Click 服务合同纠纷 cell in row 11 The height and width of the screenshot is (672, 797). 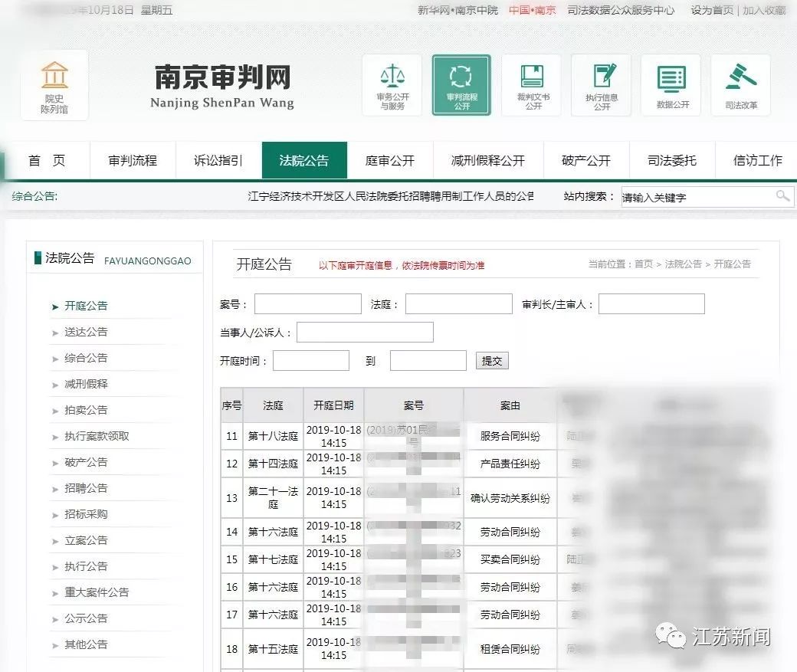pos(510,436)
